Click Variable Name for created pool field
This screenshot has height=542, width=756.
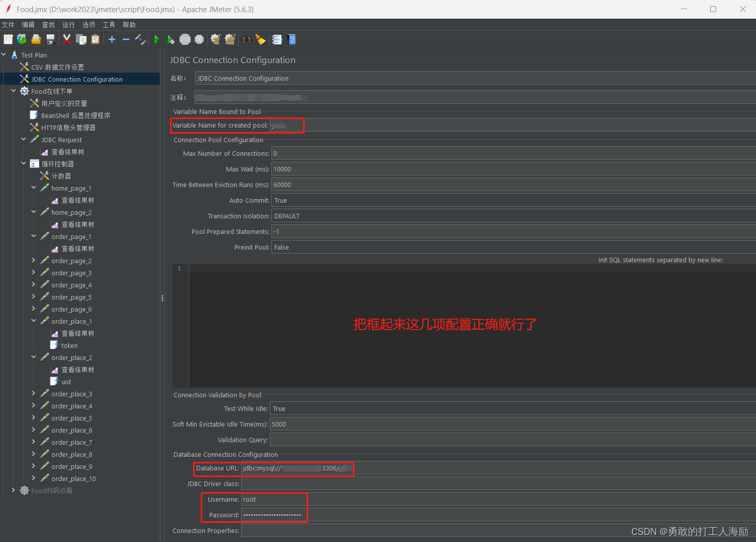(x=513, y=125)
